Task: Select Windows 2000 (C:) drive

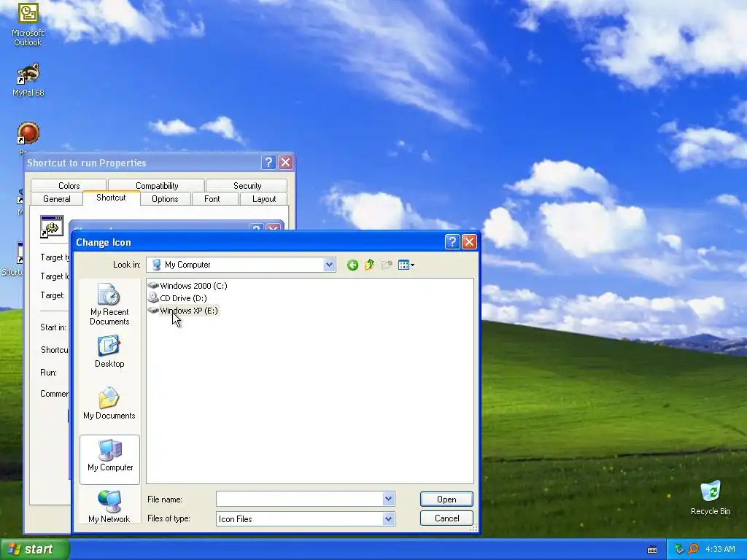Action: coord(187,286)
